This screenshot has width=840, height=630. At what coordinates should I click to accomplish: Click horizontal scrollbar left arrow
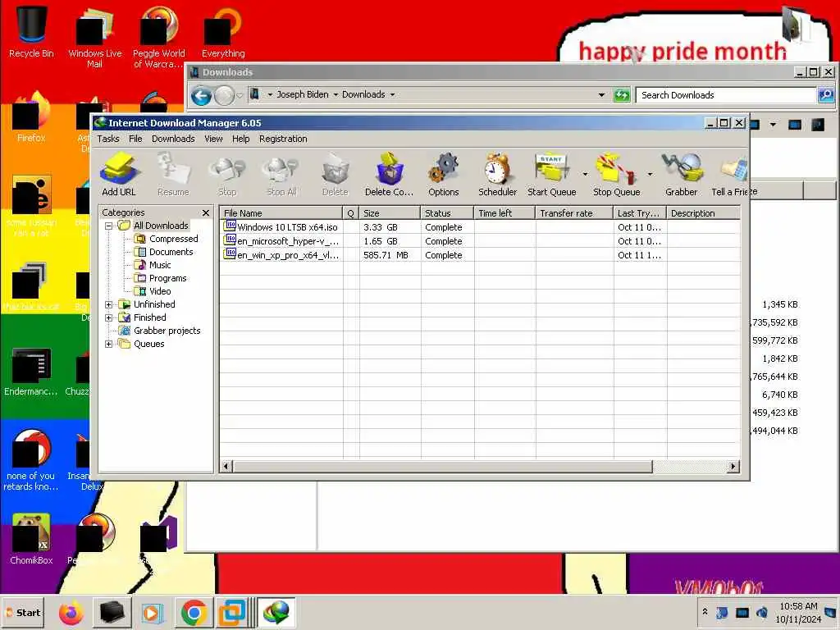coord(226,467)
